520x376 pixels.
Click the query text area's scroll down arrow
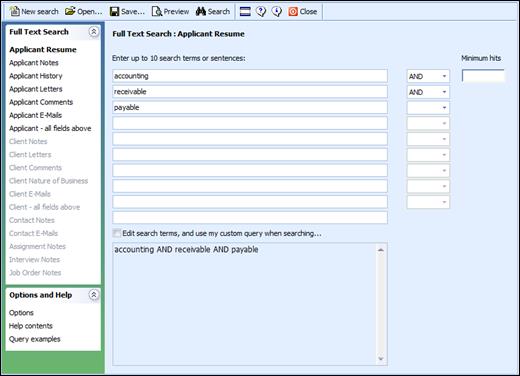pyautogui.click(x=381, y=359)
